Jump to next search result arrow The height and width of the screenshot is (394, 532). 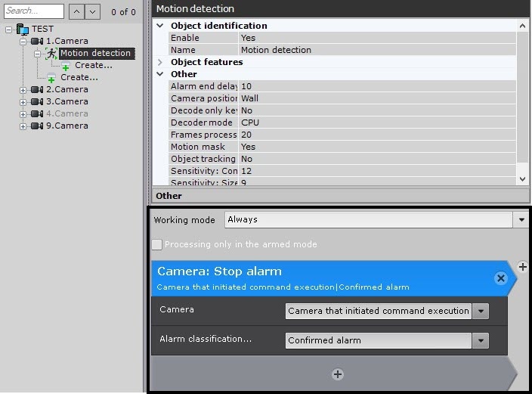91,11
